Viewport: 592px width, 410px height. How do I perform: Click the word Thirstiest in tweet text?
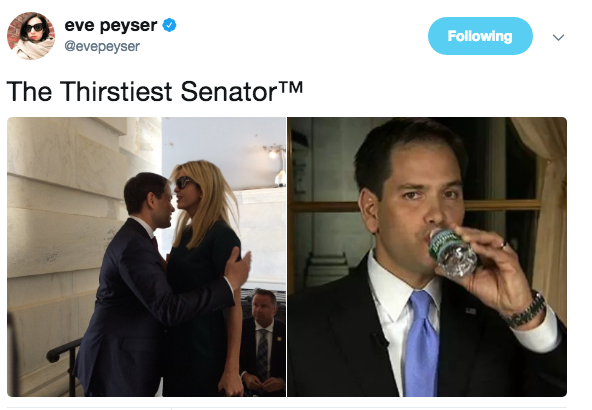click(x=116, y=91)
